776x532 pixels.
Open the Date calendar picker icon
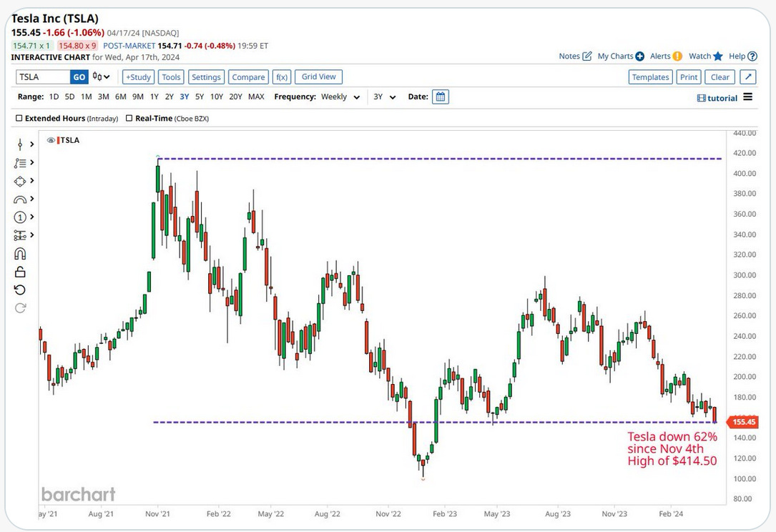(x=441, y=97)
